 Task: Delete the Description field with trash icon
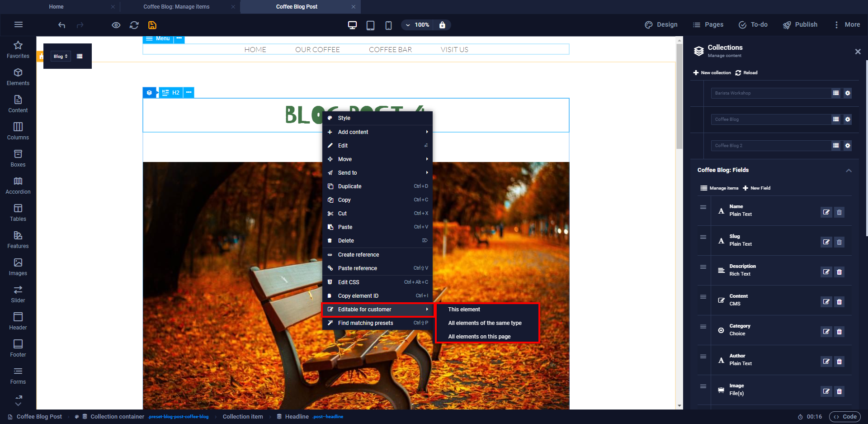(x=839, y=272)
